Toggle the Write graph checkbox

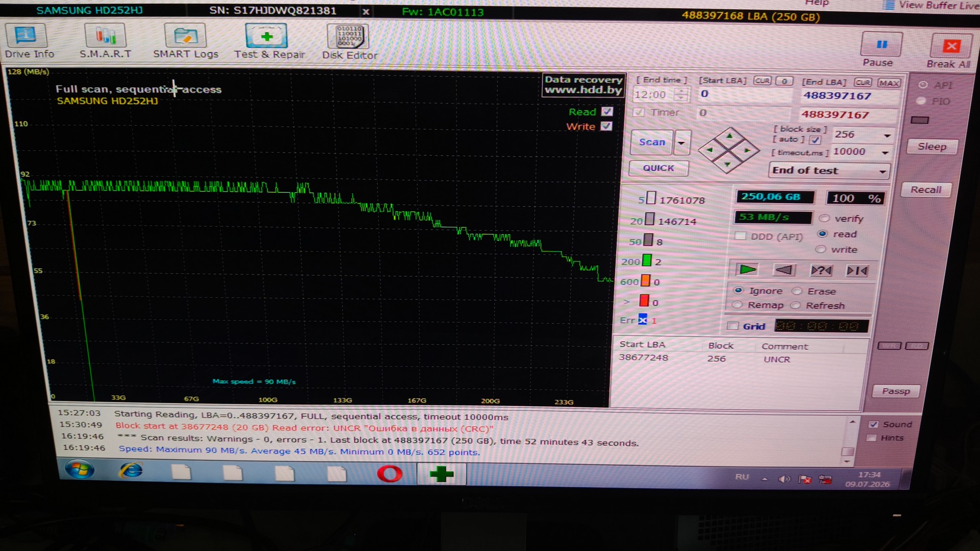click(606, 126)
